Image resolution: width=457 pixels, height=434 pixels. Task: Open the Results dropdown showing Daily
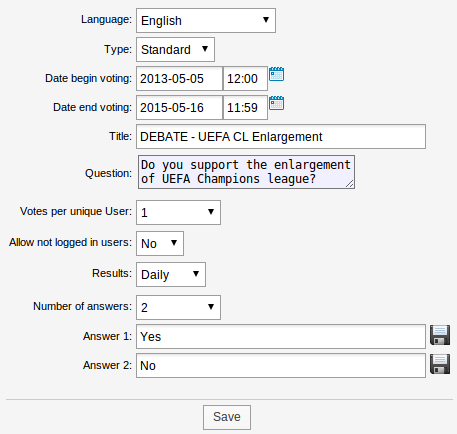coord(171,274)
